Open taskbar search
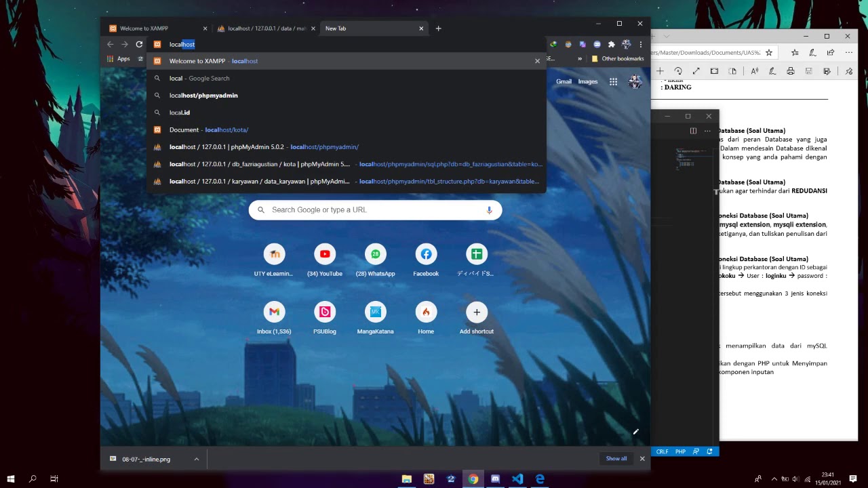Image resolution: width=868 pixels, height=488 pixels. (x=33, y=479)
